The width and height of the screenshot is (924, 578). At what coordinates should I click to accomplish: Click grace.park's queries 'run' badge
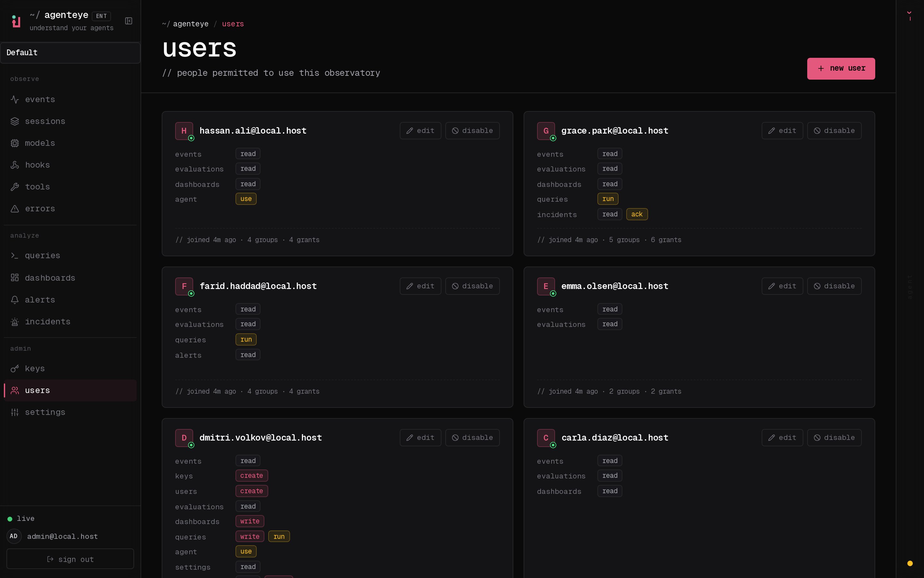608,199
